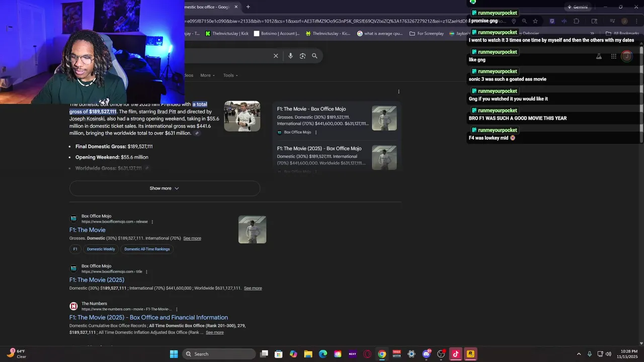Open weather widget showing 64°F Clear
Viewport: 644px width, 362px height.
coord(16,354)
